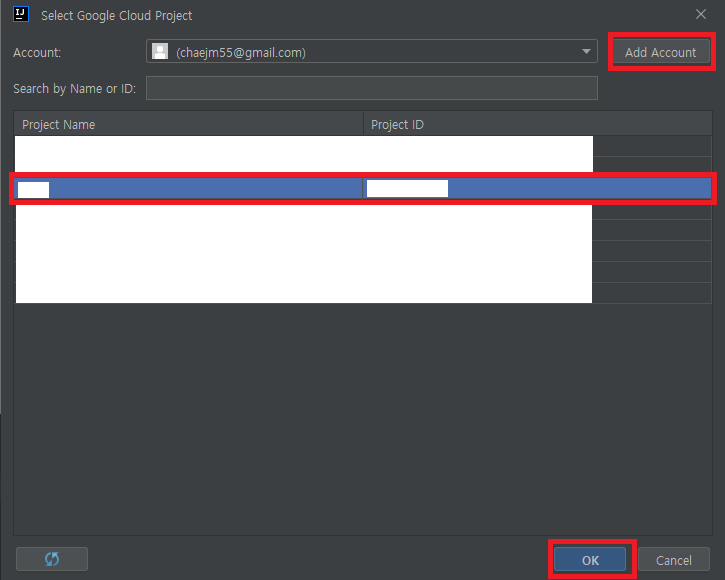The image size is (725, 580).
Task: Click the account avatar icon in Account field
Action: pyautogui.click(x=160, y=51)
